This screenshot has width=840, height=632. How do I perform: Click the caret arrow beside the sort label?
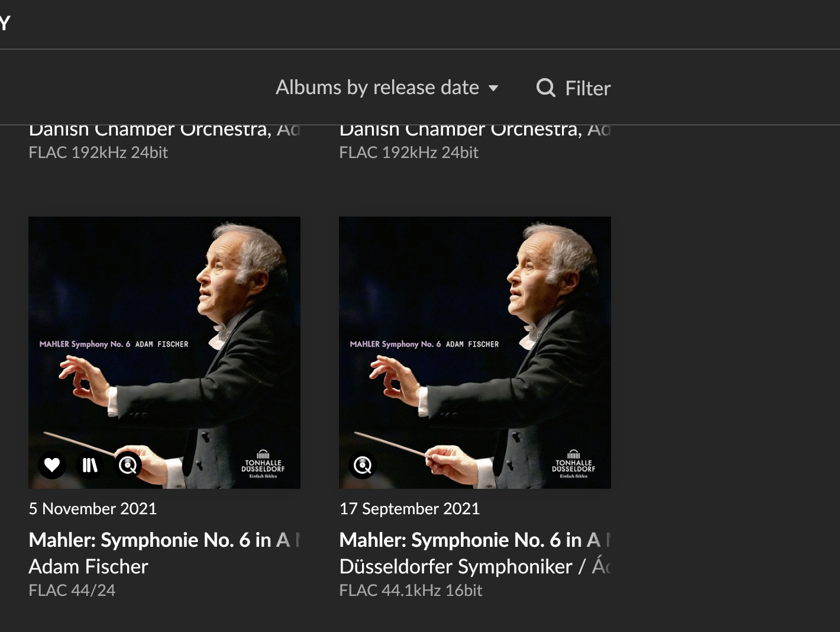tap(493, 88)
